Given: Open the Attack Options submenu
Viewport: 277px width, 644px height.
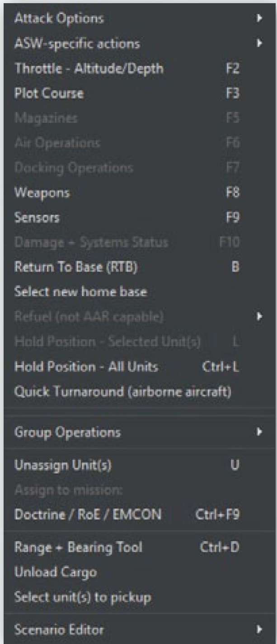Looking at the screenshot, I should [x=59, y=19].
